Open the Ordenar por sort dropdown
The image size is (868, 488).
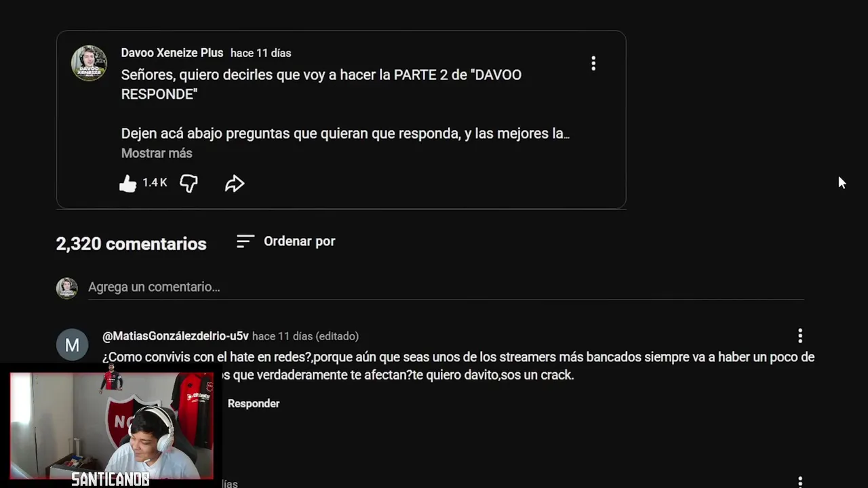[285, 241]
